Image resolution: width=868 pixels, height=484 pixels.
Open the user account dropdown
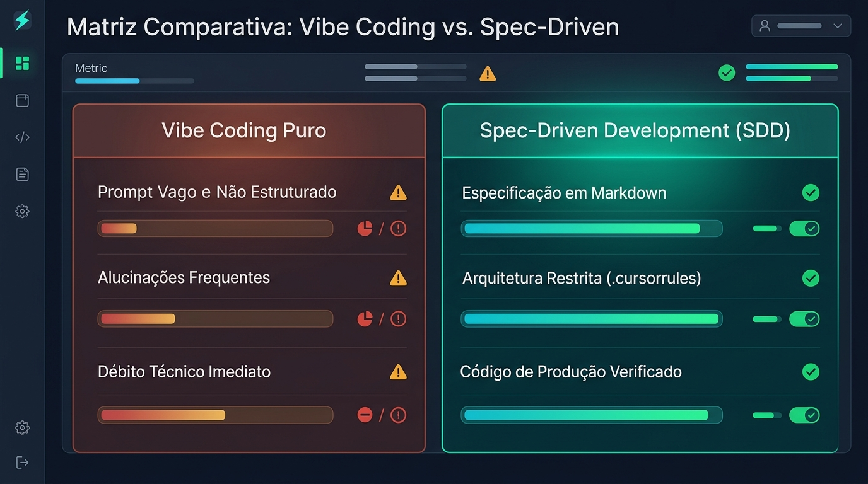pyautogui.click(x=801, y=26)
